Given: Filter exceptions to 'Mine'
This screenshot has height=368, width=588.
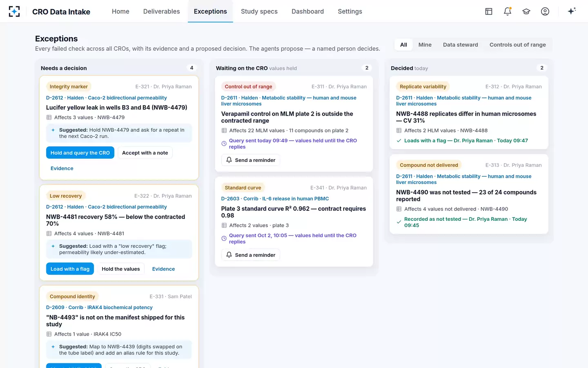Looking at the screenshot, I should [425, 45].
